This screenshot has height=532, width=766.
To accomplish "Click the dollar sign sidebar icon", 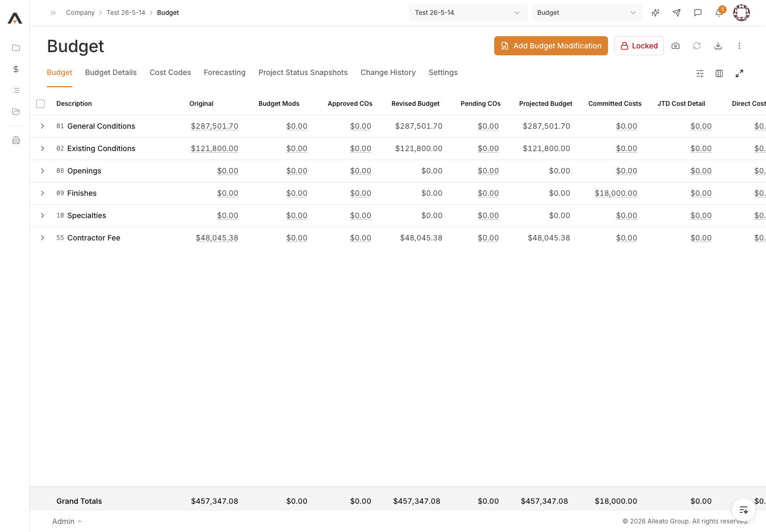I will point(16,69).
